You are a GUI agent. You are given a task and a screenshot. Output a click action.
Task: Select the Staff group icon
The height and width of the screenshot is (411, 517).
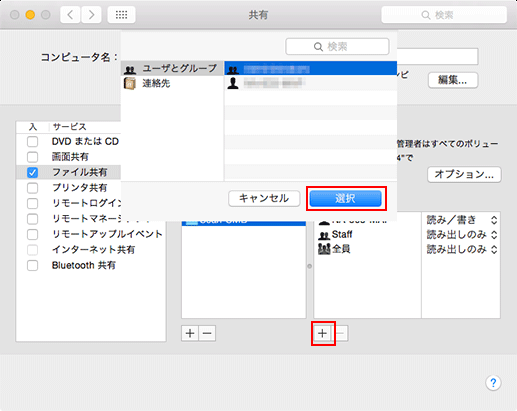pyautogui.click(x=324, y=235)
